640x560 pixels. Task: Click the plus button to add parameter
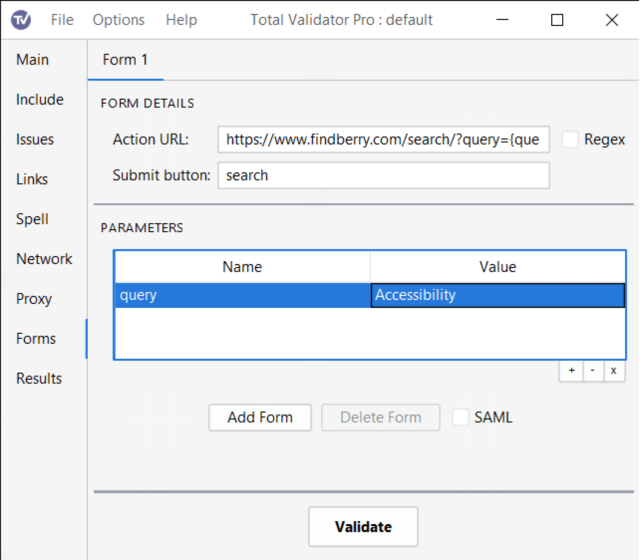571,370
